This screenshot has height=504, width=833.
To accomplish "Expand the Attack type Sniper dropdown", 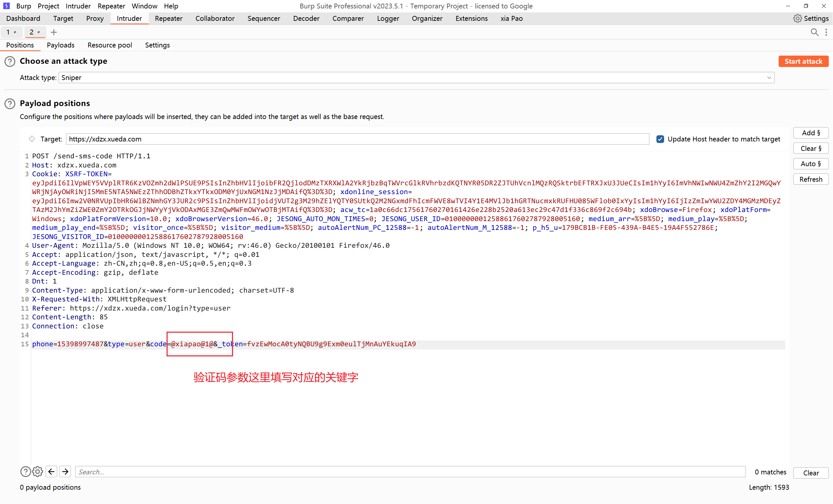I will 769,78.
